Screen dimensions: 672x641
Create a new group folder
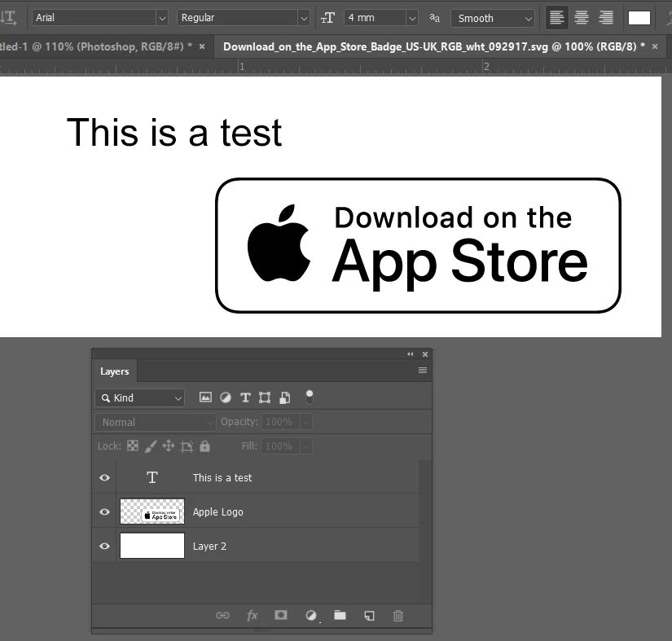(340, 615)
